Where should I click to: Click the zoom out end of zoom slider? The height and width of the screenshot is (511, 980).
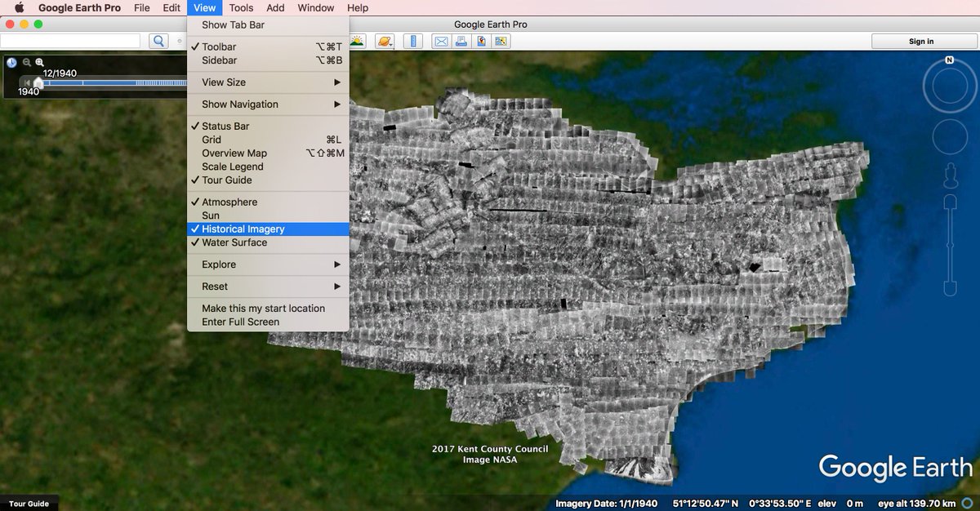pos(949,287)
